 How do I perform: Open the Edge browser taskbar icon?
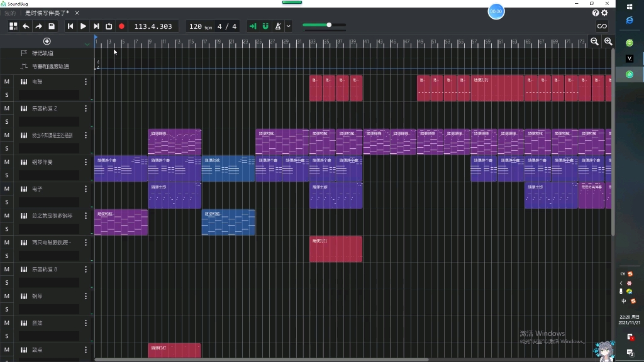(x=630, y=20)
